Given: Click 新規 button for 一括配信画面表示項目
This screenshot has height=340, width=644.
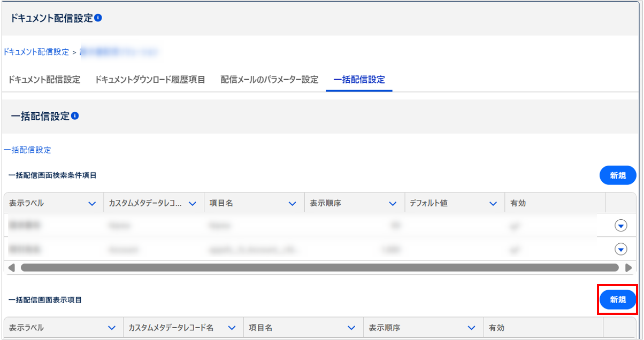Looking at the screenshot, I should click(618, 300).
